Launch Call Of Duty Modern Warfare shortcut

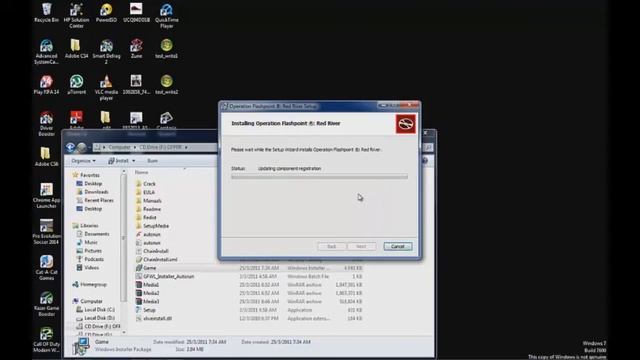pos(46,340)
